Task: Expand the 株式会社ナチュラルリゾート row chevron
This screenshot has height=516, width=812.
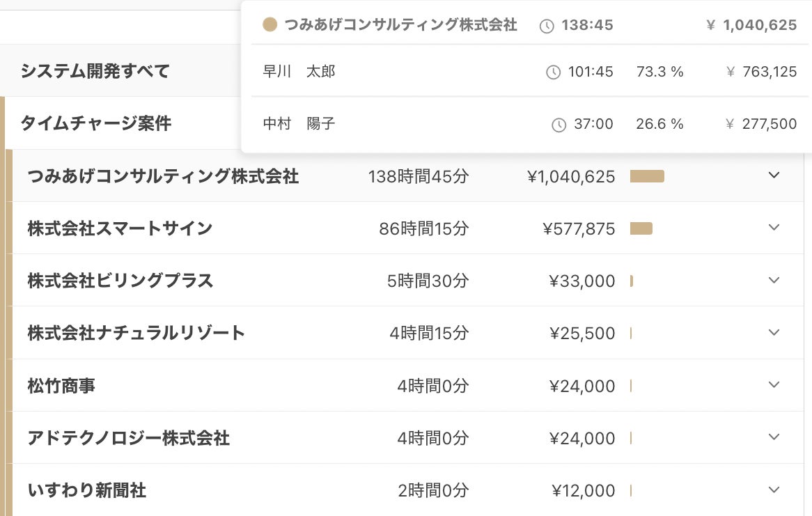Action: pyautogui.click(x=774, y=332)
